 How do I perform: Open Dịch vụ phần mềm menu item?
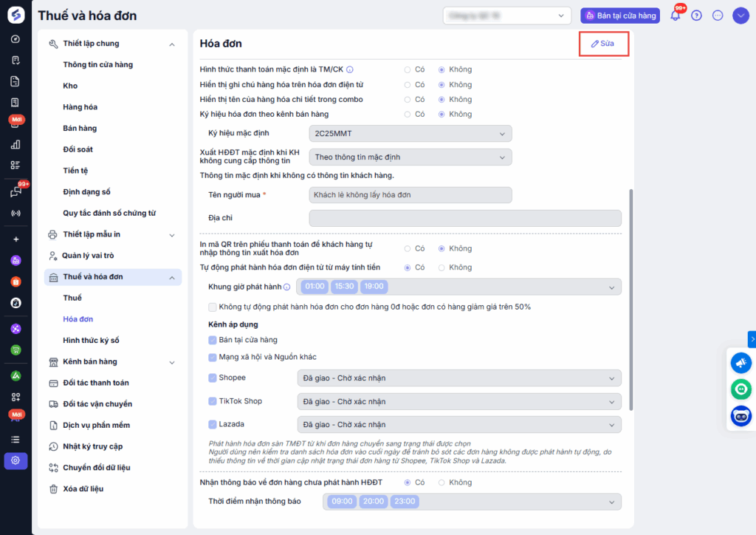[97, 426]
